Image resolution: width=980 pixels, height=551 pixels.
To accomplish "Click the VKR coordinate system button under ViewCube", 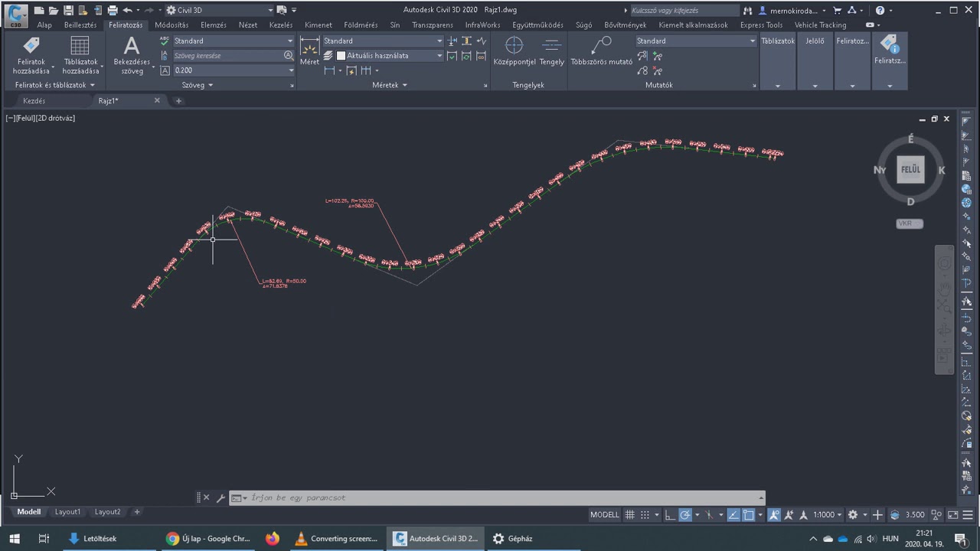I will pyautogui.click(x=910, y=223).
